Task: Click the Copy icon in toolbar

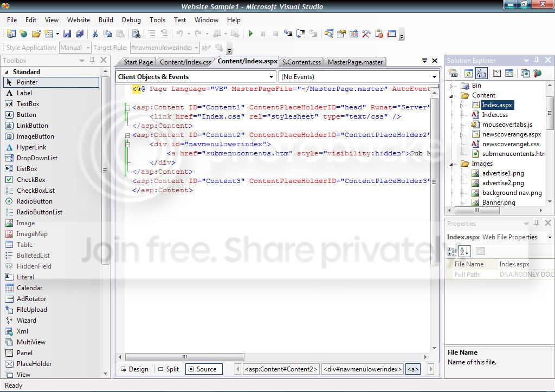Action: (107, 34)
